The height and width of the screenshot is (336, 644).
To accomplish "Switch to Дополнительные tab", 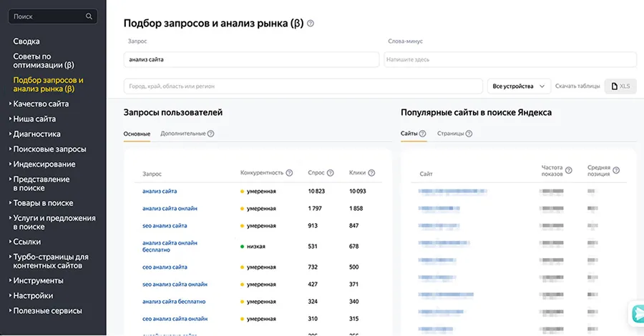I will [182, 134].
